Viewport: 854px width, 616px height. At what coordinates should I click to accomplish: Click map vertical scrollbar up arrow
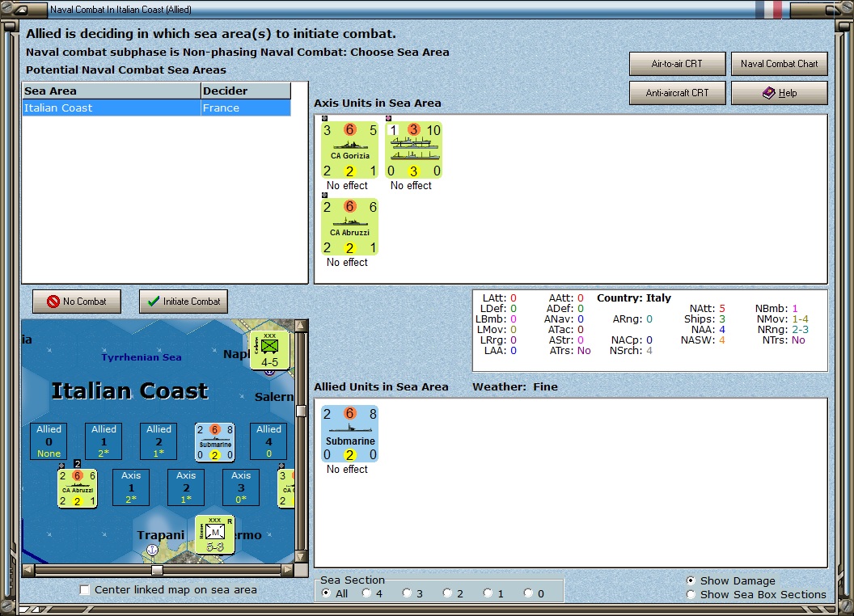tap(301, 326)
